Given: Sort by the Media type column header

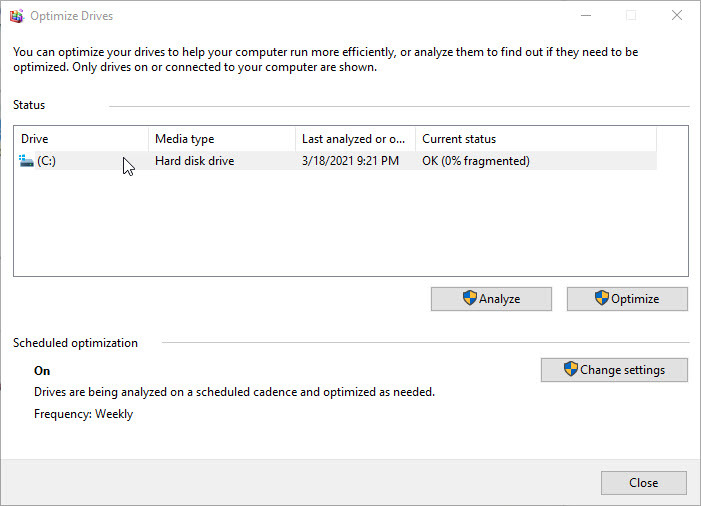Looking at the screenshot, I should 220,139.
